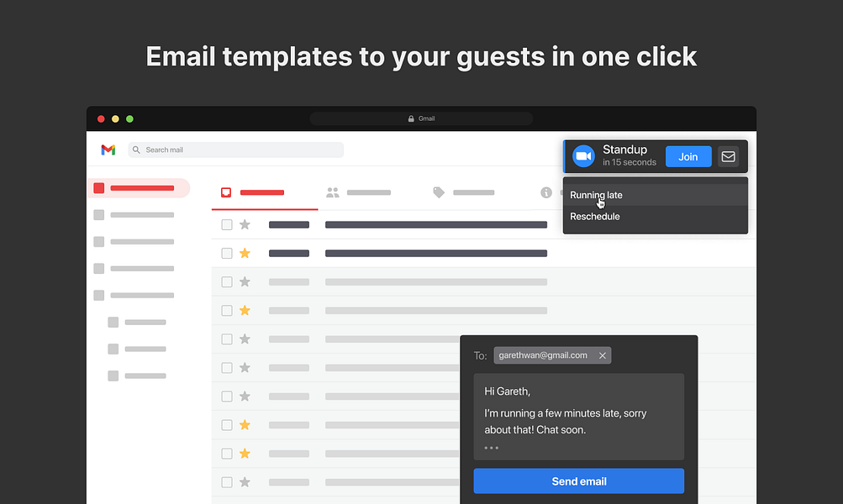
Task: Send the running late email
Action: 578,480
